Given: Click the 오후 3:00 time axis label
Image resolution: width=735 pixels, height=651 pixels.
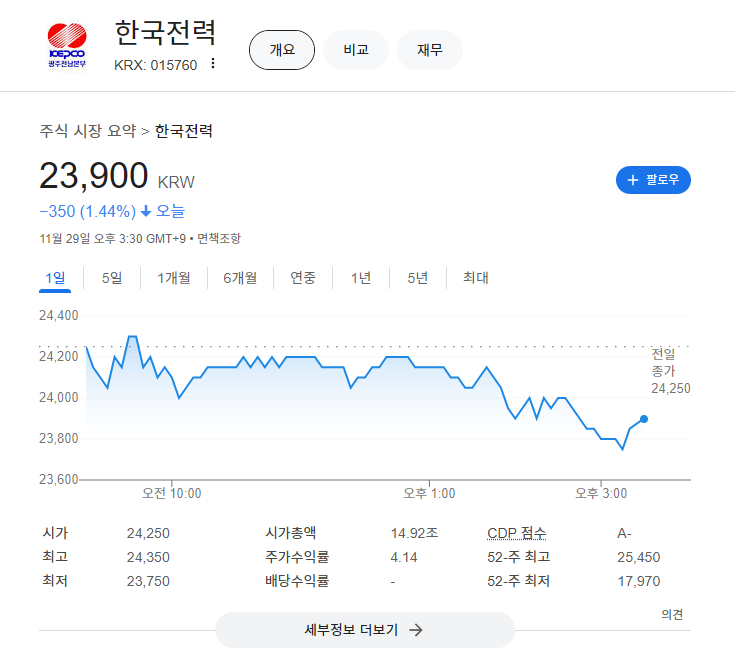Looking at the screenshot, I should click(601, 494).
